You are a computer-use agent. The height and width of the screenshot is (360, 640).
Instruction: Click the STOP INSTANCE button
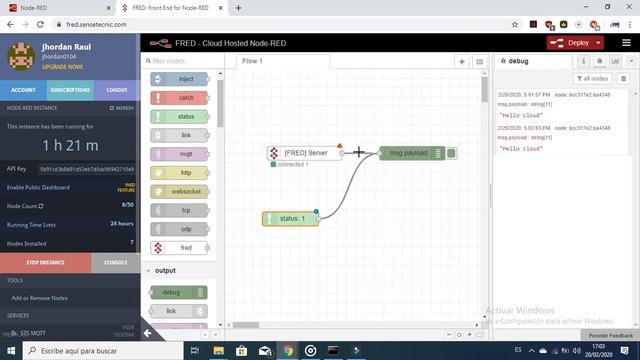click(x=45, y=262)
